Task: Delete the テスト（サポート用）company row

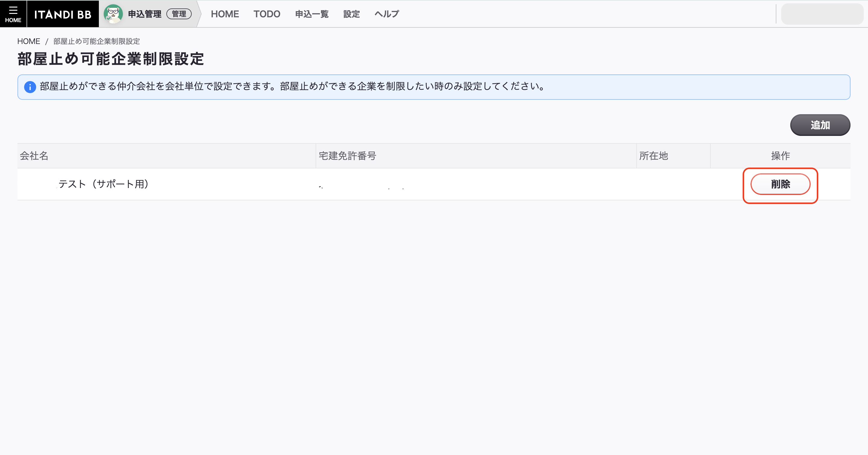Action: 780,184
